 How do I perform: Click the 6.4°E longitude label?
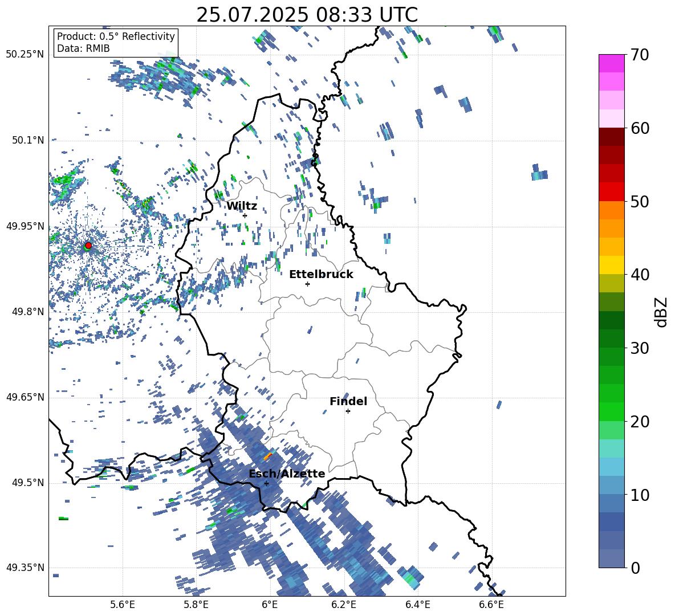pyautogui.click(x=417, y=605)
